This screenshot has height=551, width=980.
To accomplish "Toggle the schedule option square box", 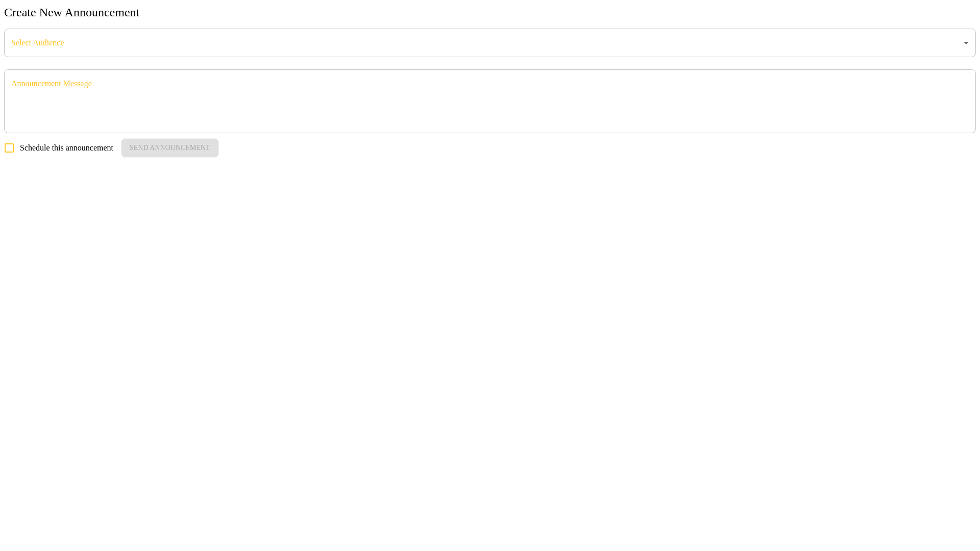I will tap(9, 148).
